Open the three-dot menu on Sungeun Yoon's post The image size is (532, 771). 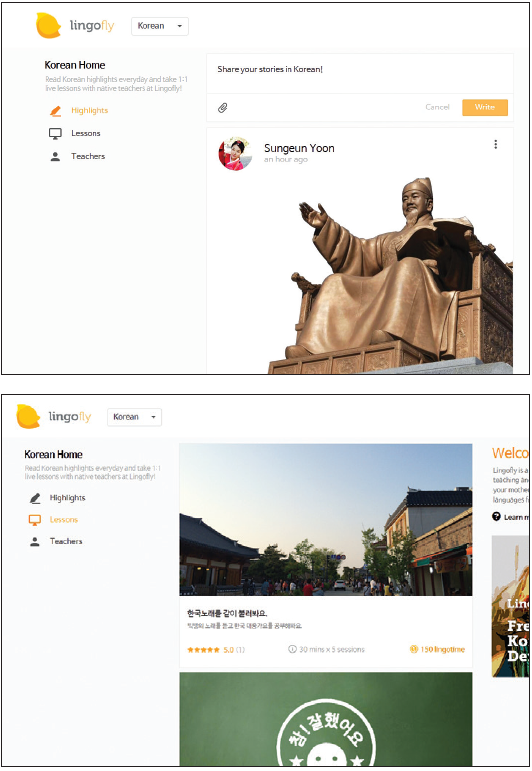pyautogui.click(x=496, y=144)
